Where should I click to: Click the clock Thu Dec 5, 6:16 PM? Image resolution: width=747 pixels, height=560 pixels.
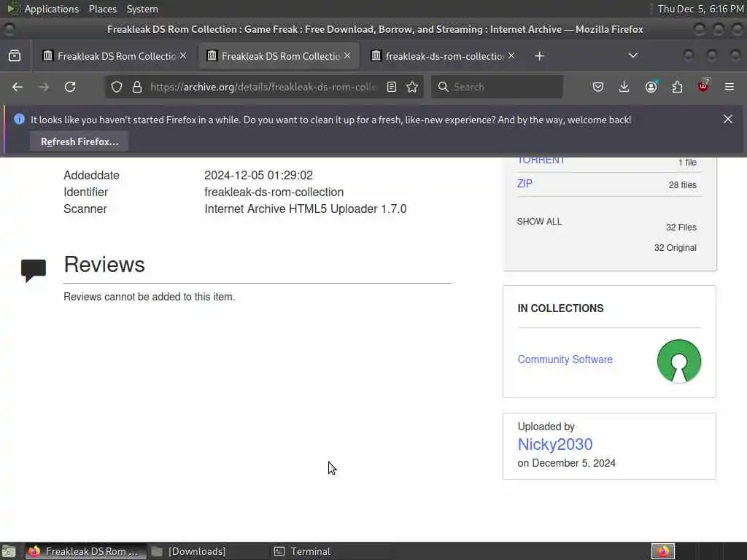(700, 9)
